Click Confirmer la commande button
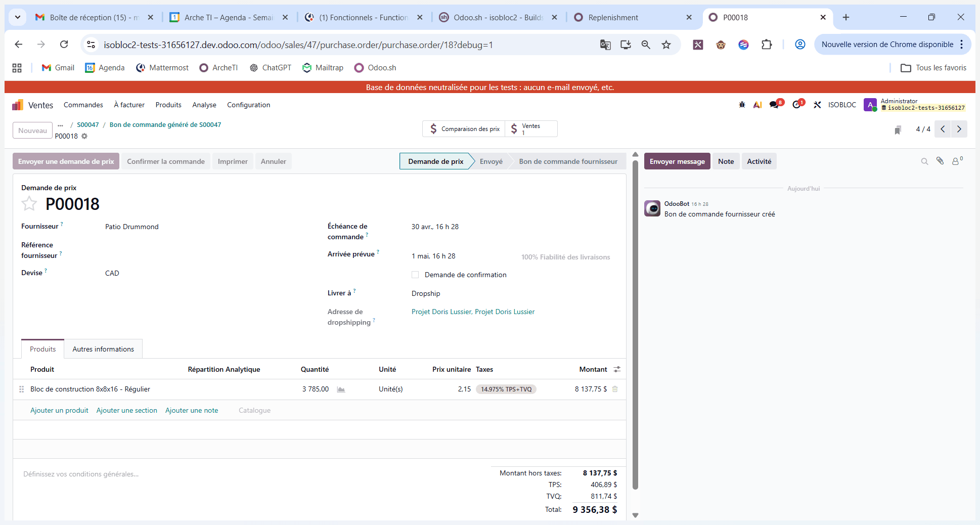 click(x=166, y=161)
